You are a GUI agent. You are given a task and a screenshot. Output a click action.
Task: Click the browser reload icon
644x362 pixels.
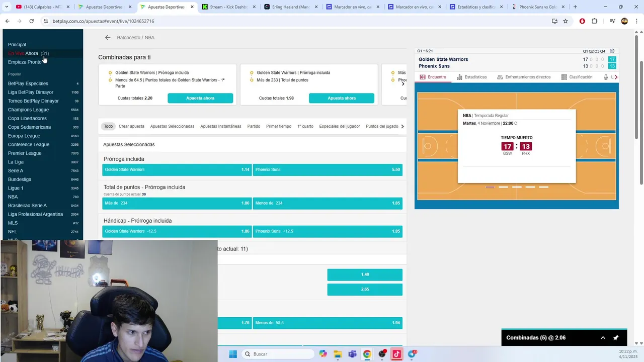pos(31,21)
